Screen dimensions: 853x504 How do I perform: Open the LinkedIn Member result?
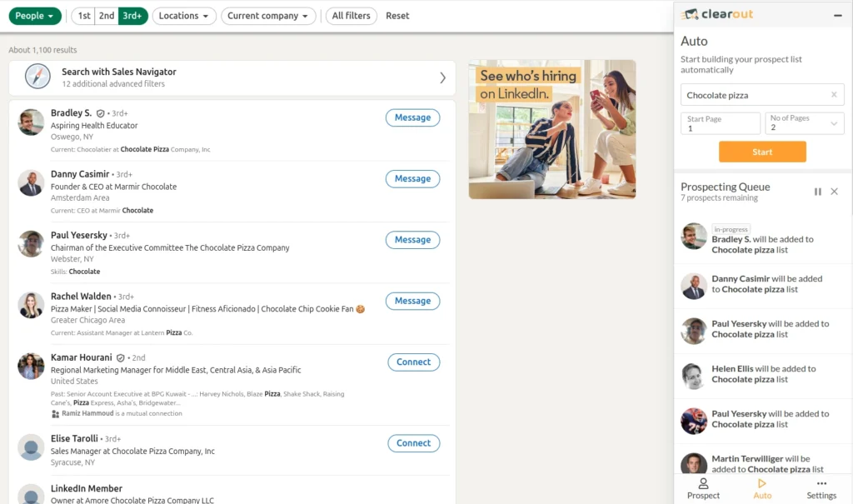click(87, 489)
